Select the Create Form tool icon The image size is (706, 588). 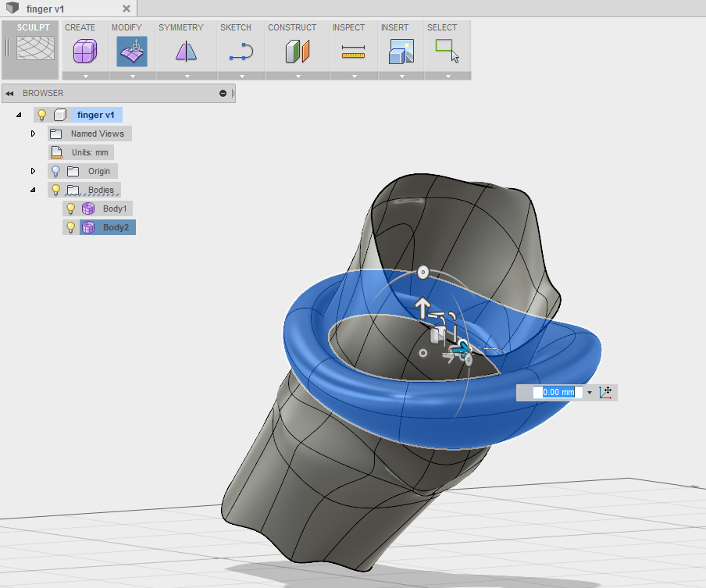tap(84, 51)
